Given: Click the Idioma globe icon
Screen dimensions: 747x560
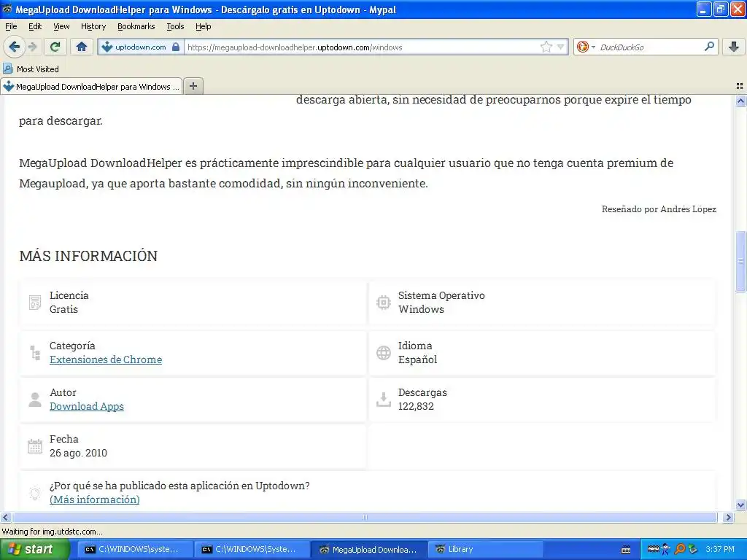Looking at the screenshot, I should pos(384,353).
